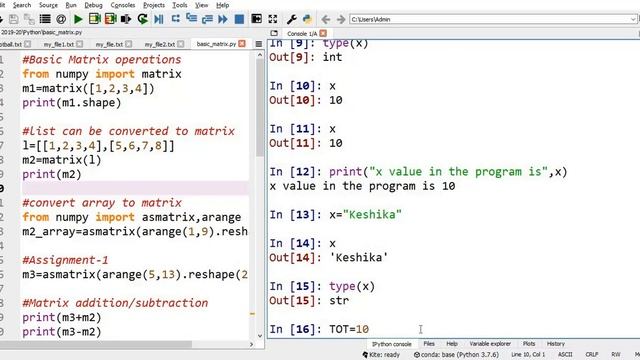The height and width of the screenshot is (360, 640).
Task: Open the editor pane options menu icon
Action: click(x=258, y=44)
